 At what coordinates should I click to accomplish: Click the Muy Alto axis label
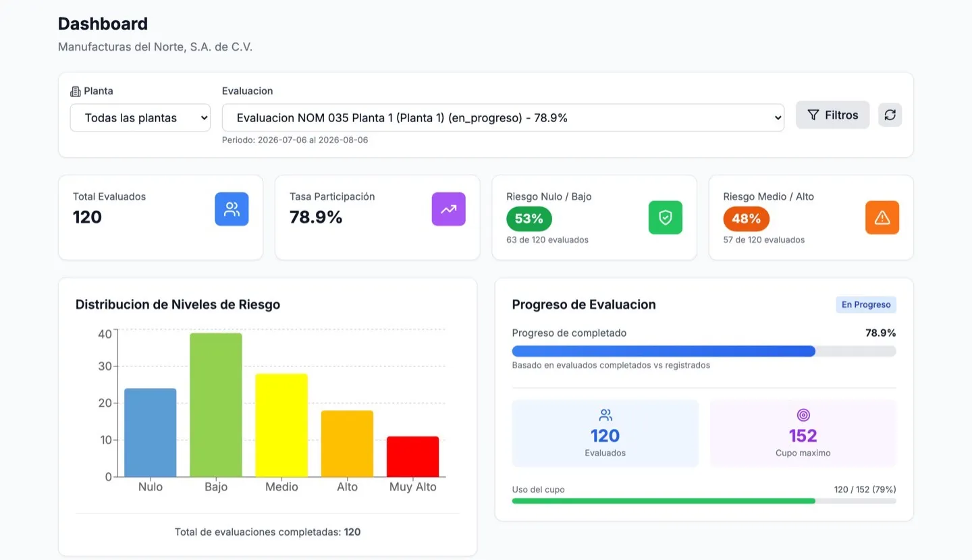pyautogui.click(x=412, y=487)
